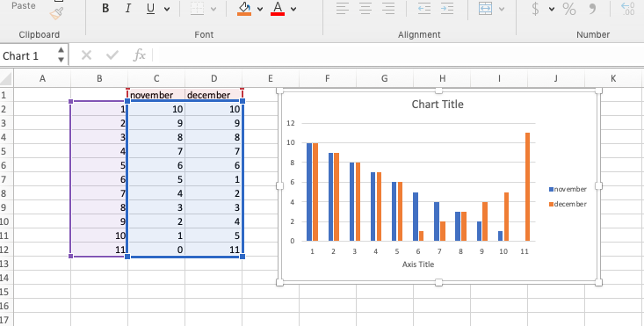
Task: Open Merge and Center dropdown arrow
Action: pyautogui.click(x=502, y=9)
